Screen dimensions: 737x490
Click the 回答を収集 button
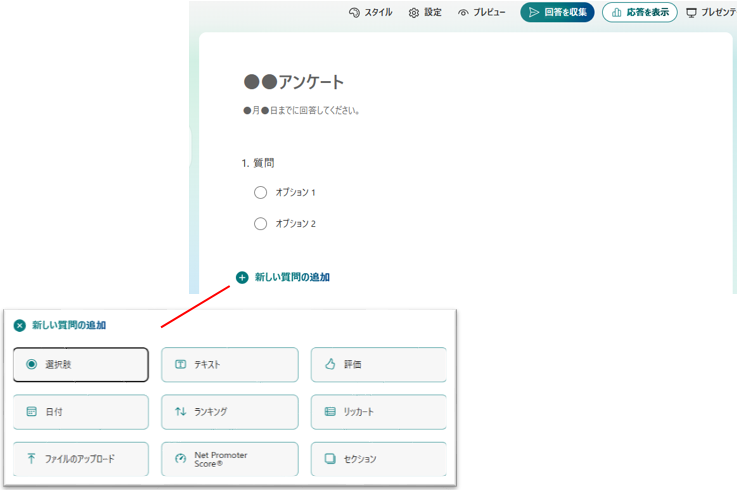point(557,13)
